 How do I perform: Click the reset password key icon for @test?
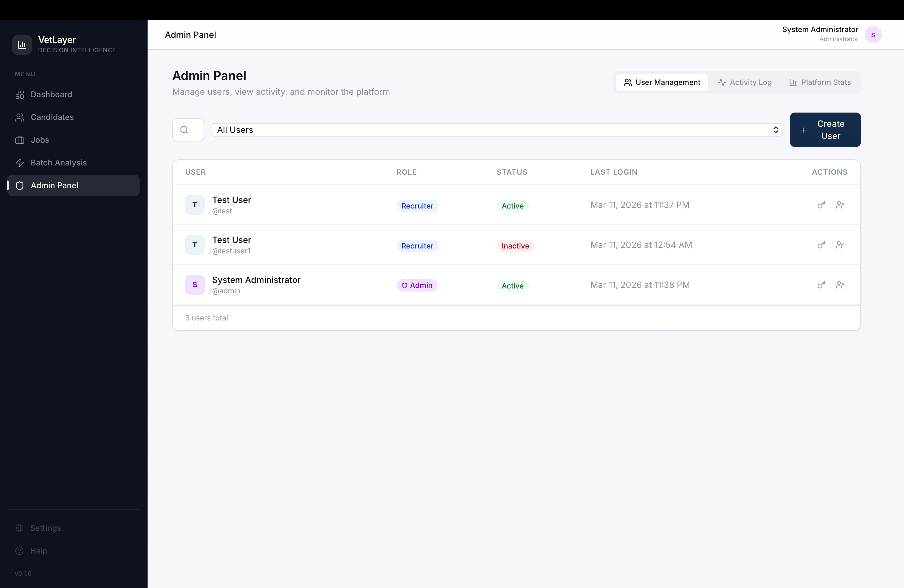(x=821, y=205)
